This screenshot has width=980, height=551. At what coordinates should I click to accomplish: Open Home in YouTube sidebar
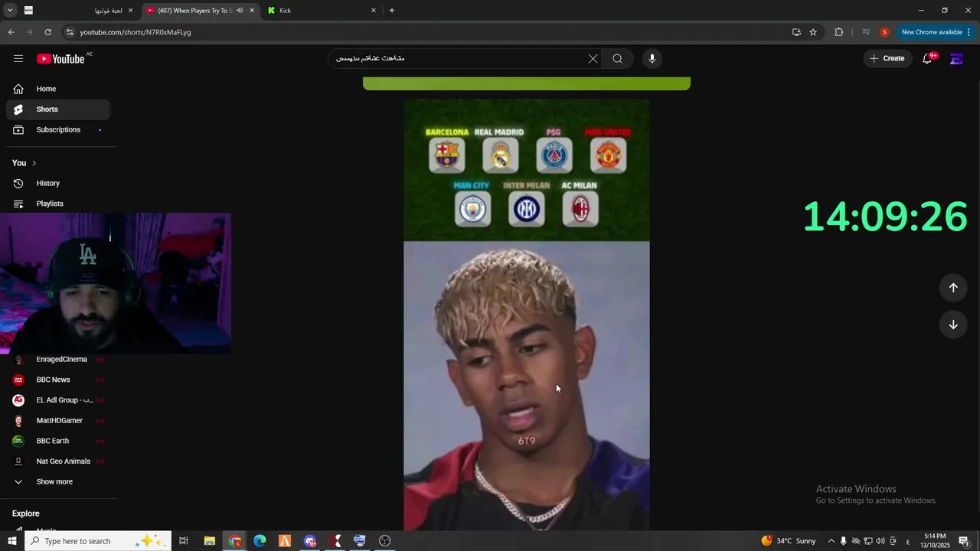click(57, 89)
